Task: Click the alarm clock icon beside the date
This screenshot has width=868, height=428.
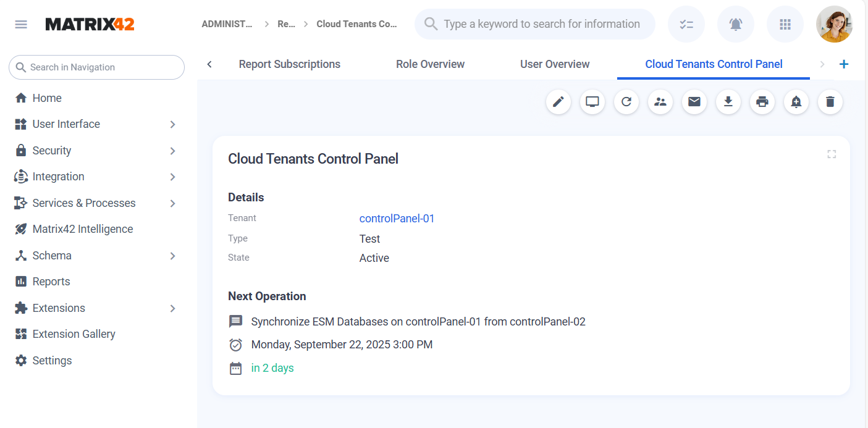Action: click(x=235, y=345)
